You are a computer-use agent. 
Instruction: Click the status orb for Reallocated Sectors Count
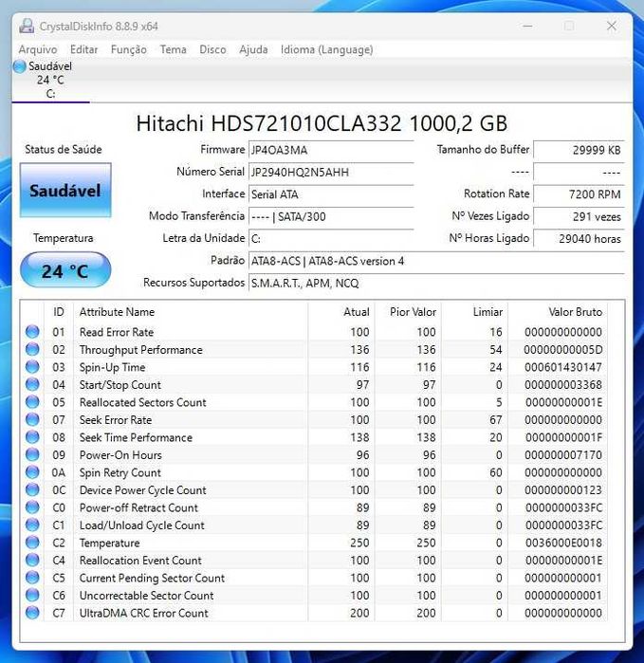pyautogui.click(x=32, y=402)
